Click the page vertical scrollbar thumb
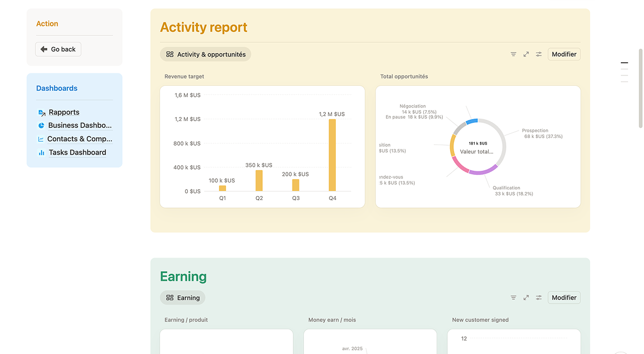 click(640, 88)
